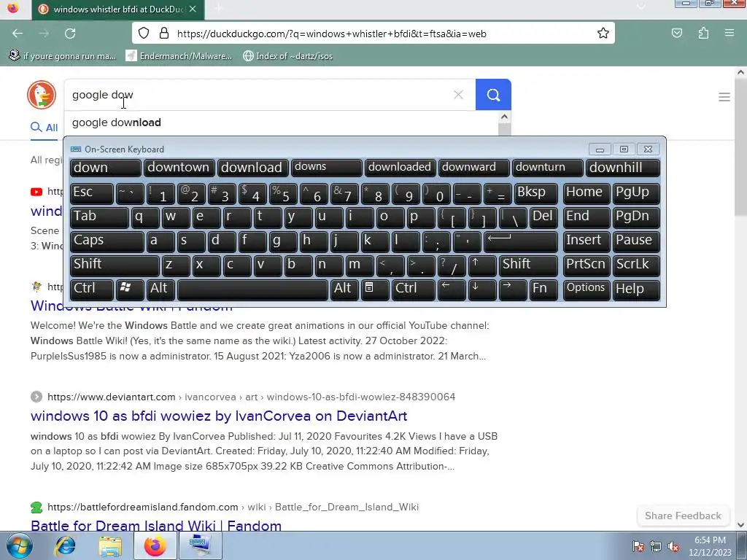Pick the 'downtown' word prediction
Viewport: 747px width, 560px height.
[x=179, y=168]
